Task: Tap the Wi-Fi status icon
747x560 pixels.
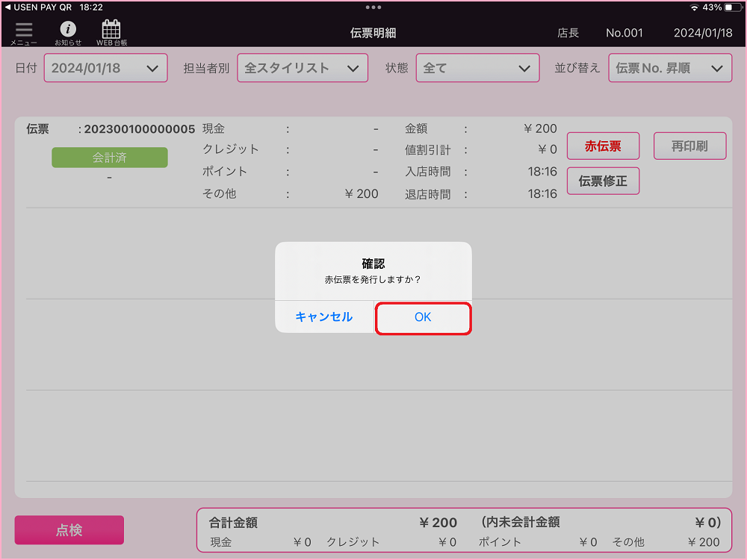Action: (694, 7)
